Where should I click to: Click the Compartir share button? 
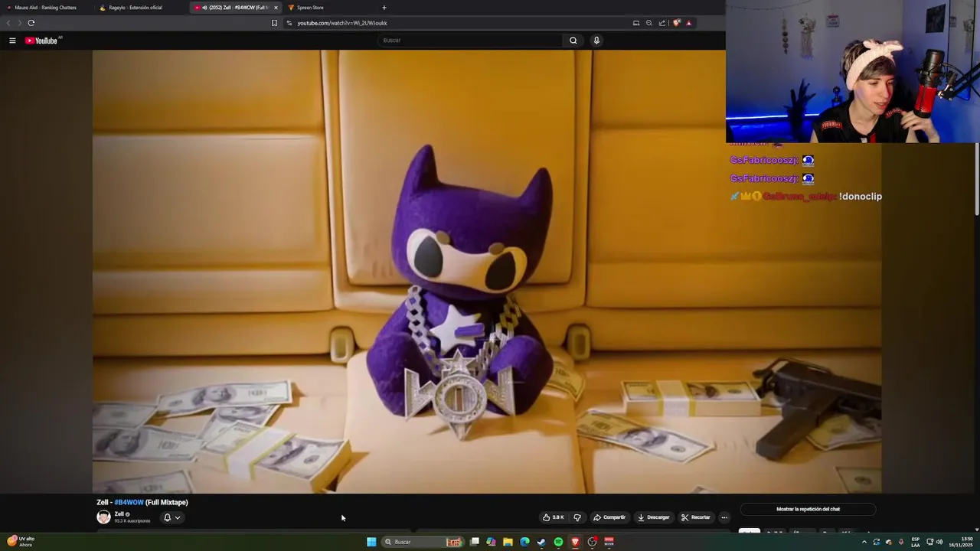pyautogui.click(x=609, y=517)
